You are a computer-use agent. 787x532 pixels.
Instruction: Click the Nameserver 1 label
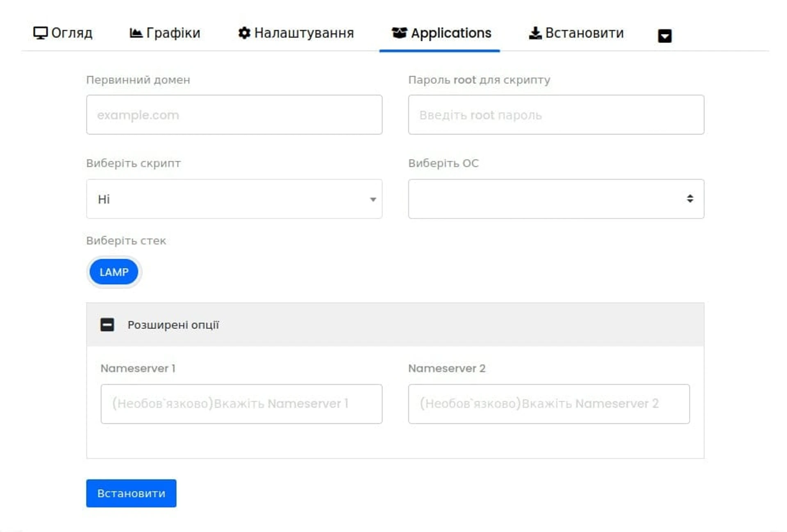[138, 368]
